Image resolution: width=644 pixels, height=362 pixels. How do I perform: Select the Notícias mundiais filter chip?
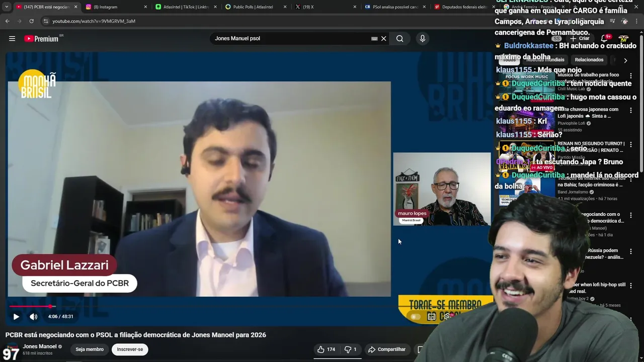(x=545, y=60)
